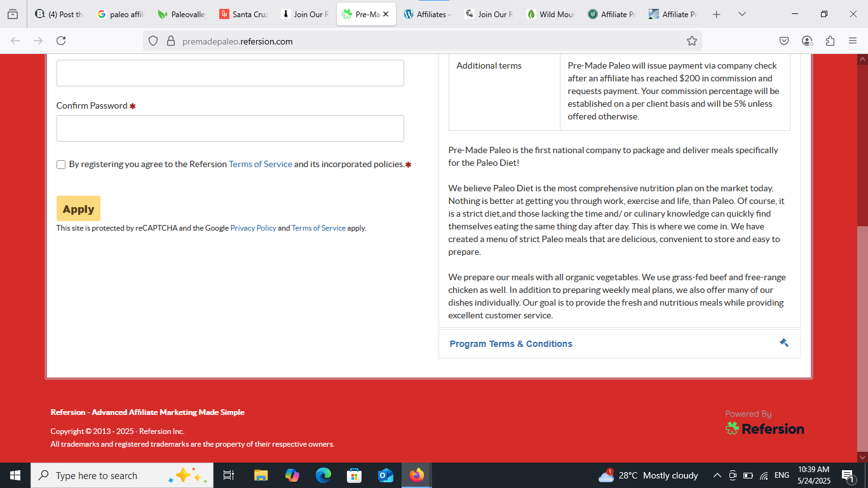Launch Microsoft Edge from the taskbar
868x488 pixels.
[x=323, y=475]
